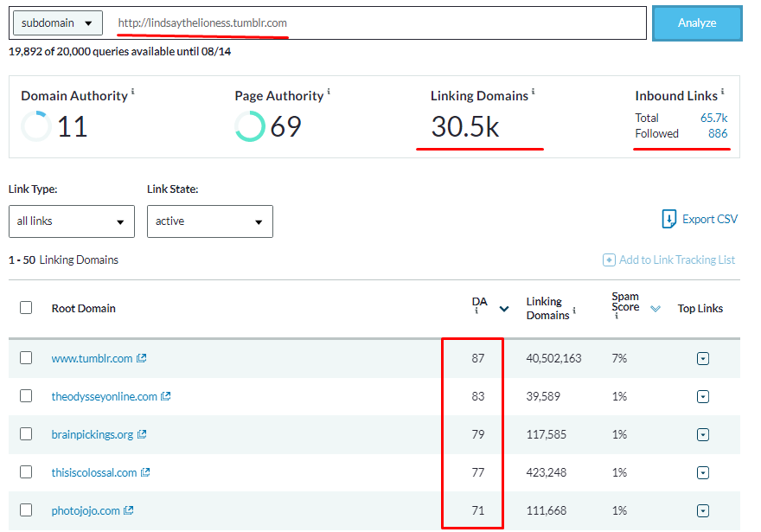
Task: Expand Top Links for thisiscolossal.com
Action: 703,472
